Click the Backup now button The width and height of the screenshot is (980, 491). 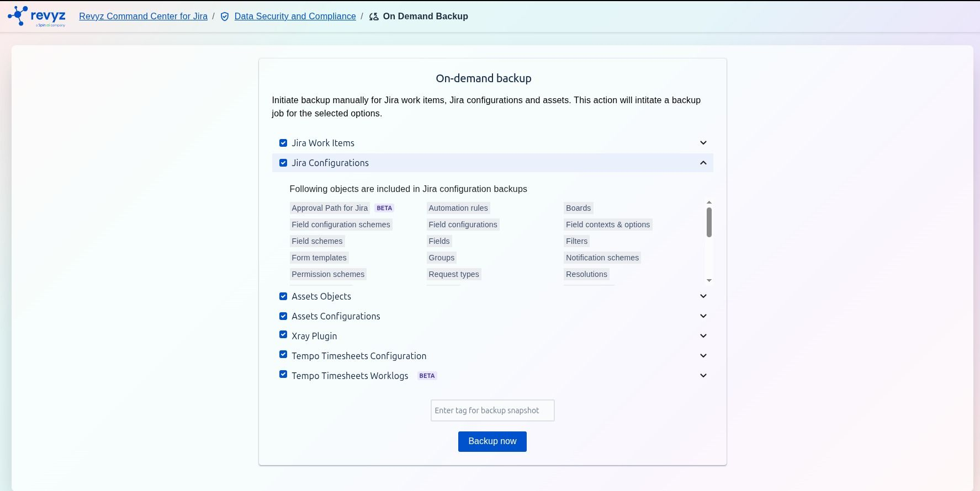492,441
